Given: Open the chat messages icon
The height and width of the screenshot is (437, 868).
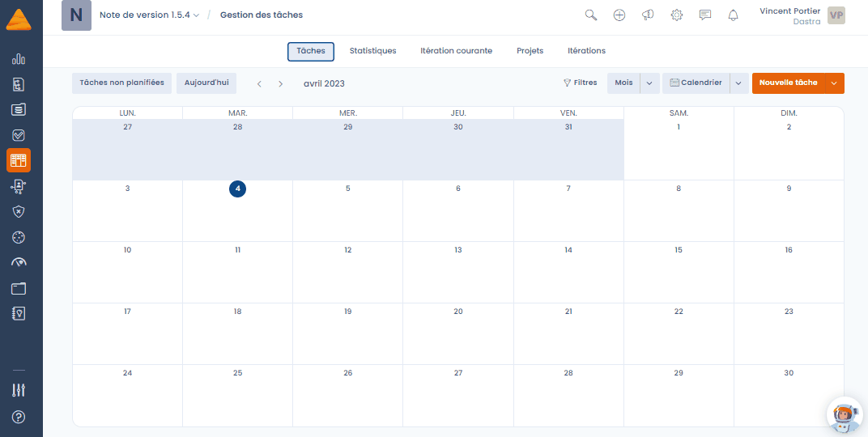Looking at the screenshot, I should tap(704, 15).
